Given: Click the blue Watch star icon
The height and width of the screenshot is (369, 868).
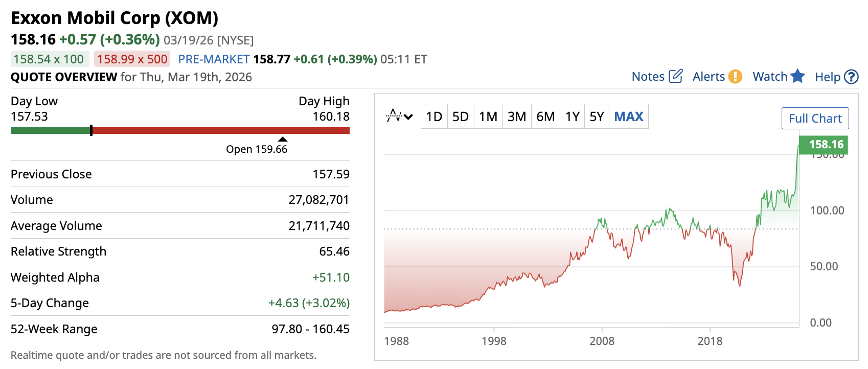Looking at the screenshot, I should coord(797,76).
